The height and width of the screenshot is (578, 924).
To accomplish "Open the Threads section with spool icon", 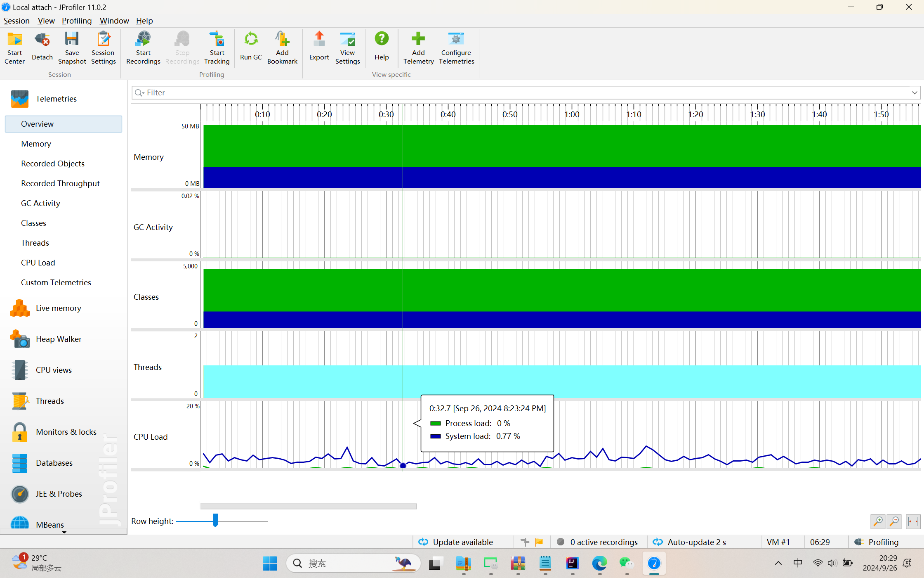I will [49, 401].
